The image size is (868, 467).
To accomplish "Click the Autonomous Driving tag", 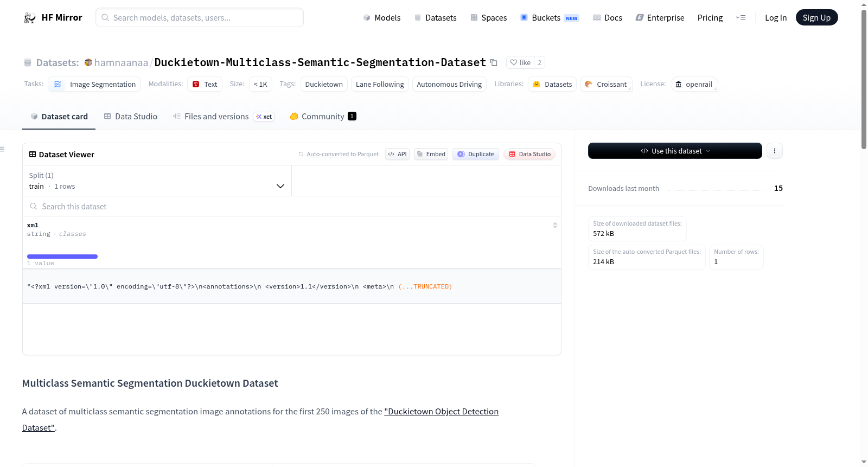I will coord(449,84).
